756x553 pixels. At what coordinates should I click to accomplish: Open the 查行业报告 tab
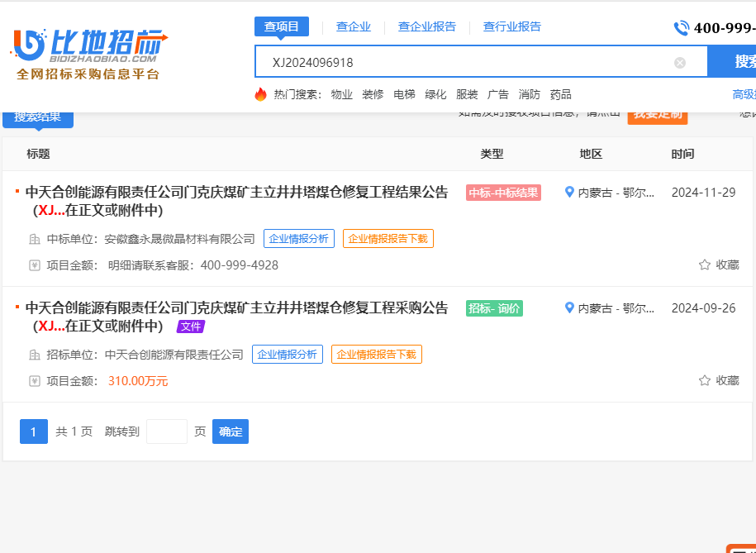click(x=512, y=26)
